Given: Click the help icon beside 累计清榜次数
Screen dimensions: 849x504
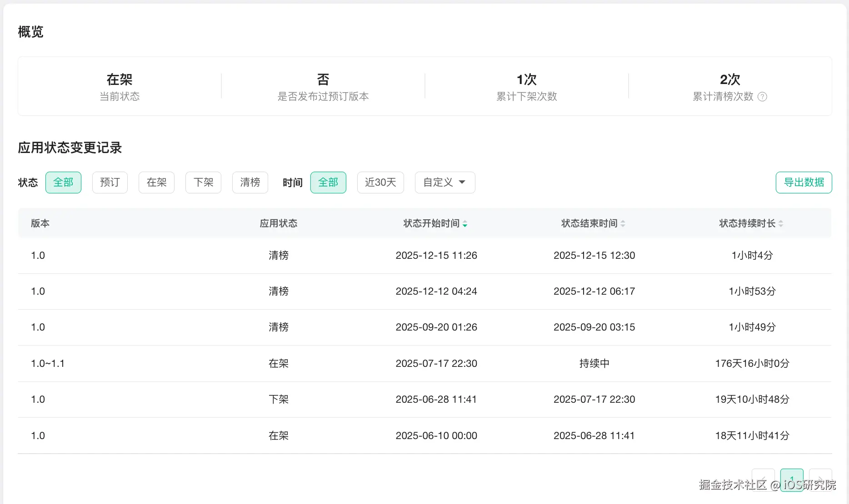Looking at the screenshot, I should tap(763, 97).
